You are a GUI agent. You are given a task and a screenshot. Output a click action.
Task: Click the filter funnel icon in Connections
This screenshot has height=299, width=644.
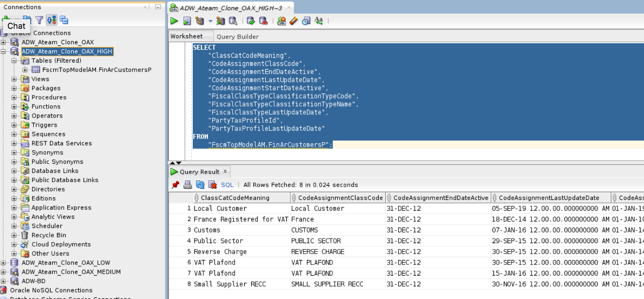coord(39,20)
